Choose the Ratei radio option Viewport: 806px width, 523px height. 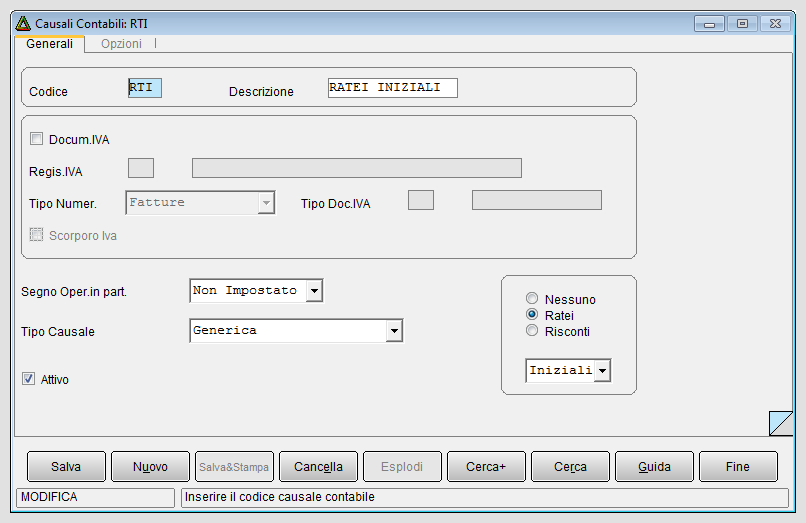click(532, 314)
